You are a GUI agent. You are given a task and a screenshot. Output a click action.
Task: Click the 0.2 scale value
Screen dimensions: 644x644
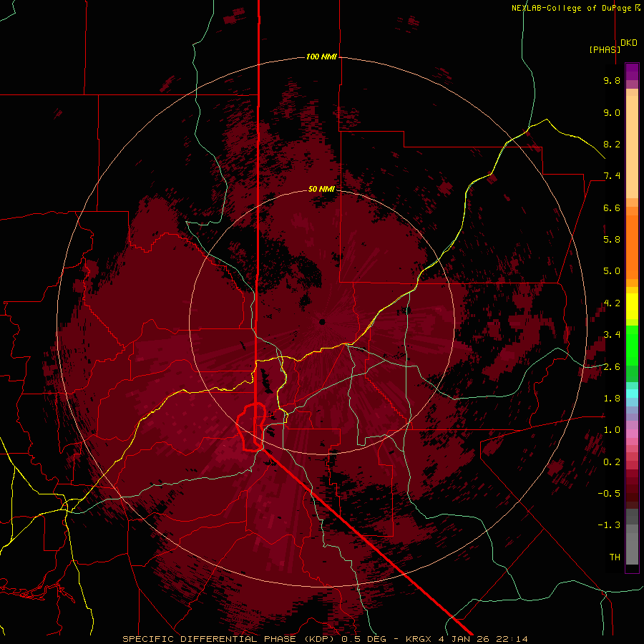click(x=612, y=462)
